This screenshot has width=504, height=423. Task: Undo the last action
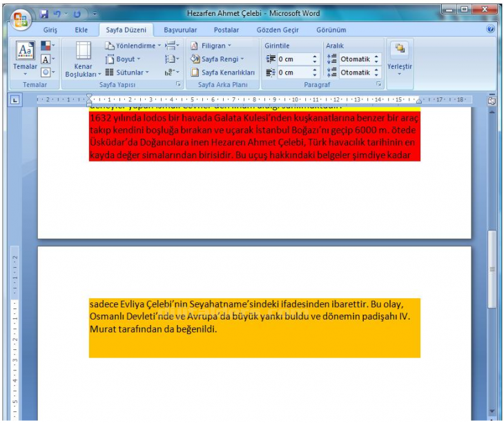coord(57,14)
